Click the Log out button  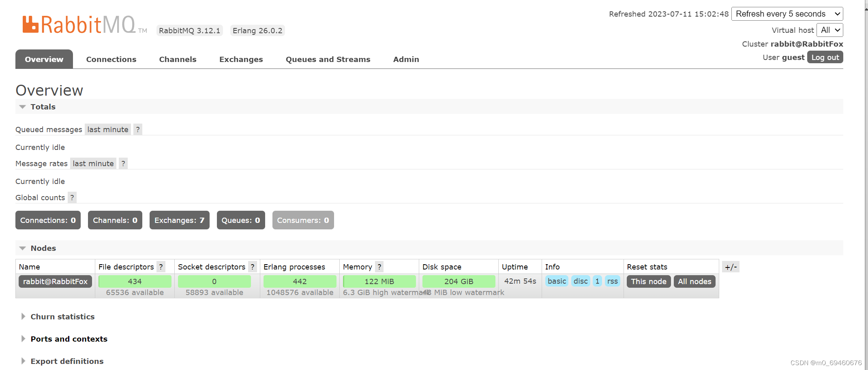pyautogui.click(x=825, y=57)
